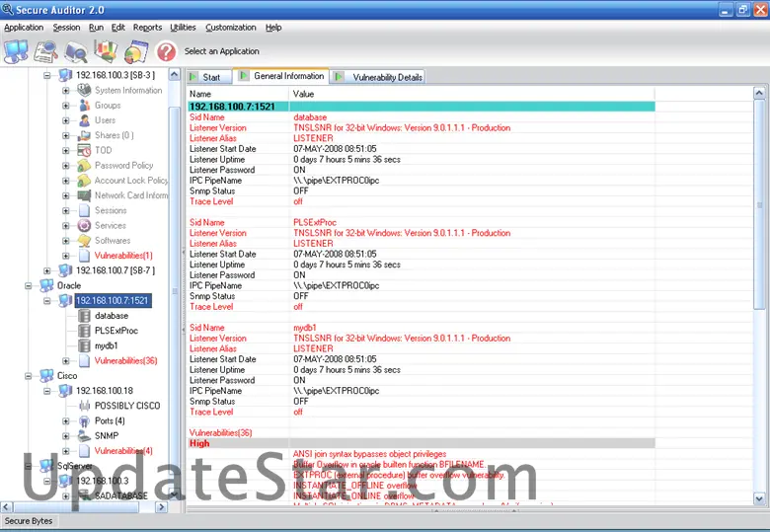Select the Groups icon in the tree
Image resolution: width=770 pixels, height=532 pixels.
pos(85,105)
